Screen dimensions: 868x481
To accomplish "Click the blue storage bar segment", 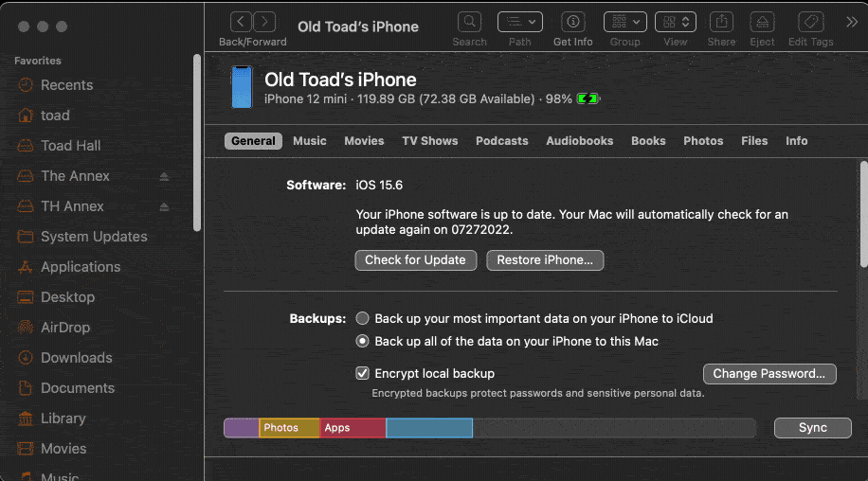I will click(429, 428).
